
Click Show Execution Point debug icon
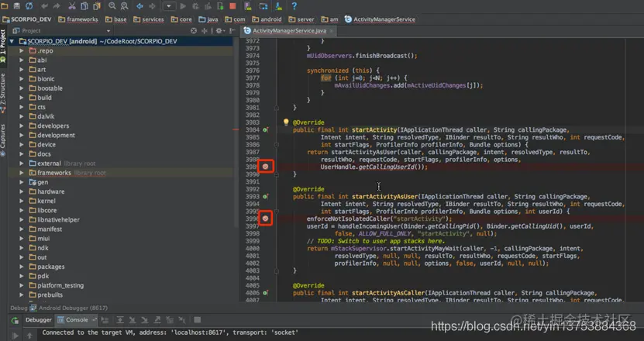pos(105,319)
